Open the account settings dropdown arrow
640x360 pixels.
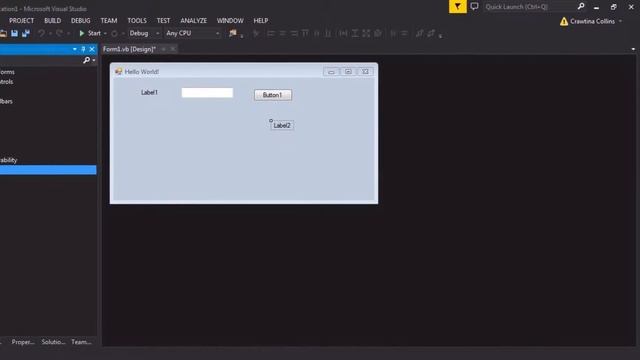point(620,21)
